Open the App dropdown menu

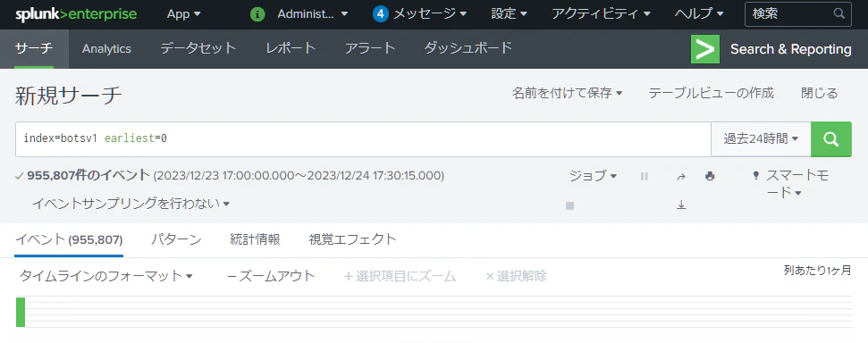pos(184,14)
